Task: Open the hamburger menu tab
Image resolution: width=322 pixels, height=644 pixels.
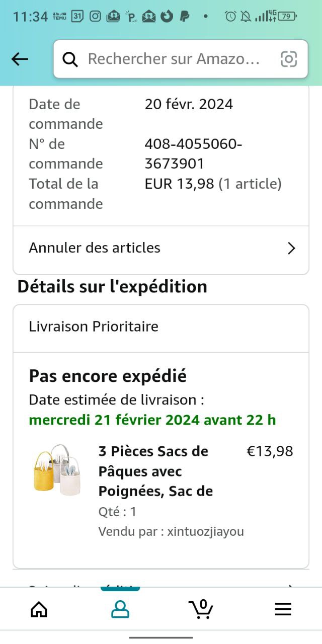Action: (283, 609)
